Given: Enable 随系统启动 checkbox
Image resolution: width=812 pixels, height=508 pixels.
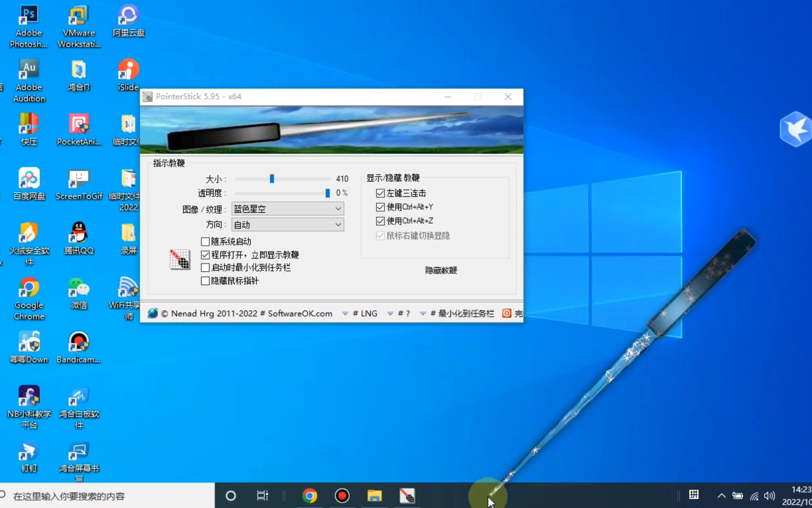Looking at the screenshot, I should (205, 242).
